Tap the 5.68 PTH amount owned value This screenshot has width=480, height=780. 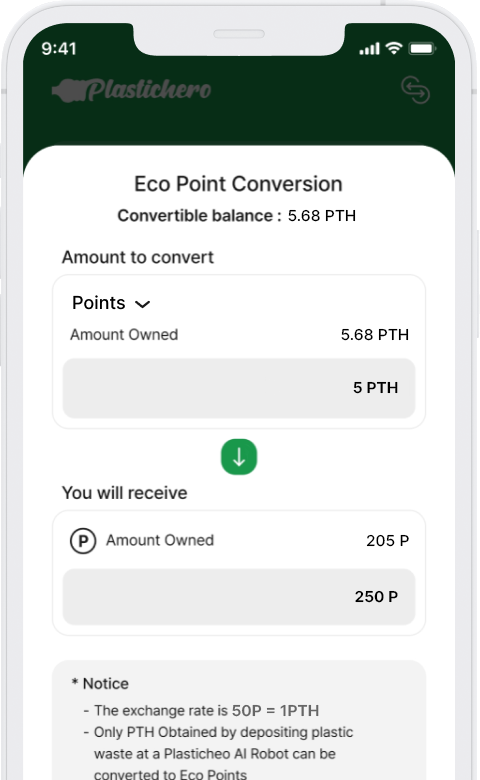[x=375, y=335]
